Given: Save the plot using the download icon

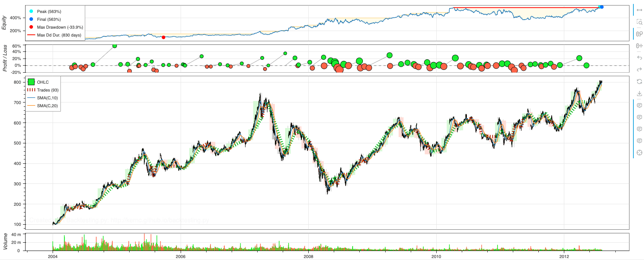Looking at the screenshot, I should click(x=639, y=93).
